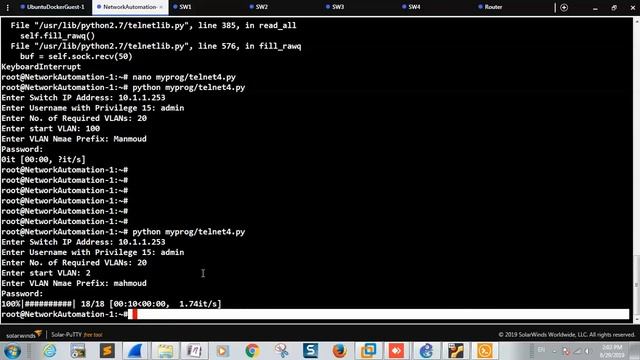The width and height of the screenshot is (640, 360).
Task: Open the media player taskbar icon
Action: tap(223, 351)
